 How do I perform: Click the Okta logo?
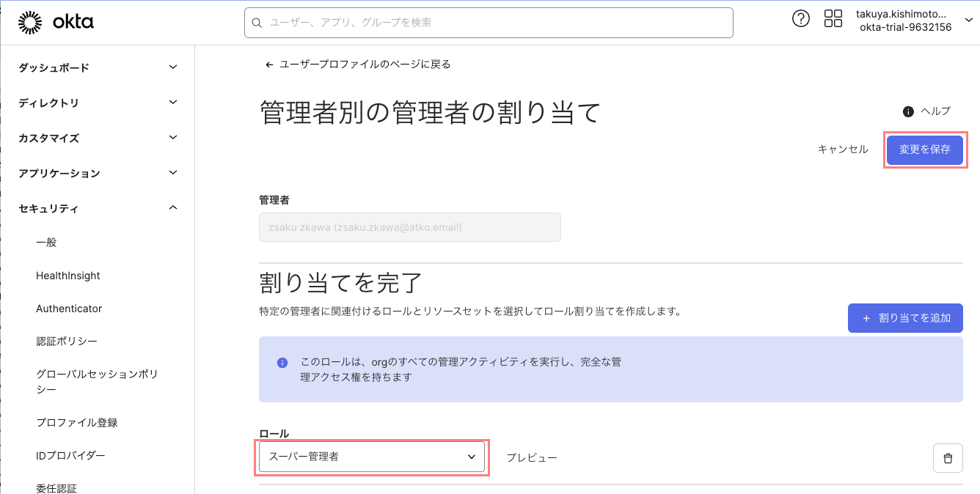56,23
